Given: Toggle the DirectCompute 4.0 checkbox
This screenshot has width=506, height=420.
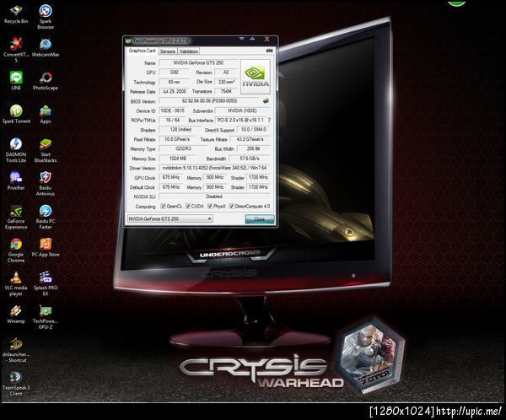Looking at the screenshot, I should coord(231,206).
